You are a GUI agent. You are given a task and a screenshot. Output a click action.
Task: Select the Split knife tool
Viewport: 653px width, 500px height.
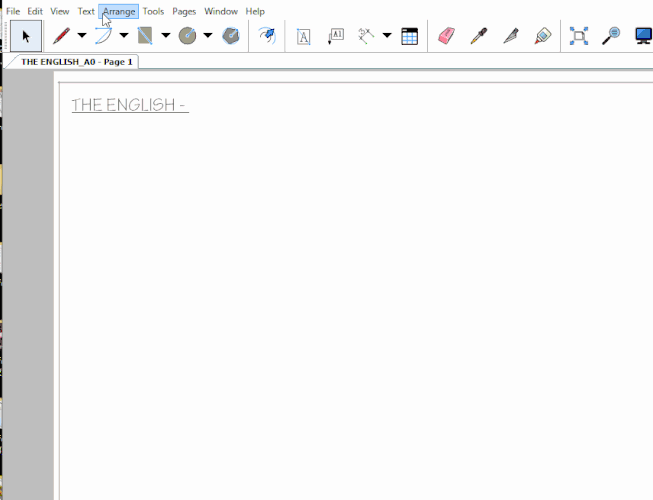(x=511, y=36)
